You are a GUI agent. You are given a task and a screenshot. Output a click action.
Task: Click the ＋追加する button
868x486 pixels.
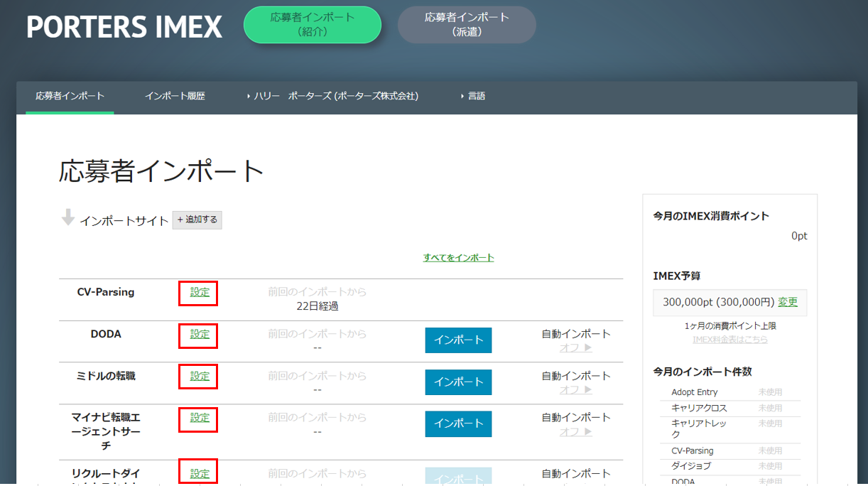click(x=197, y=220)
